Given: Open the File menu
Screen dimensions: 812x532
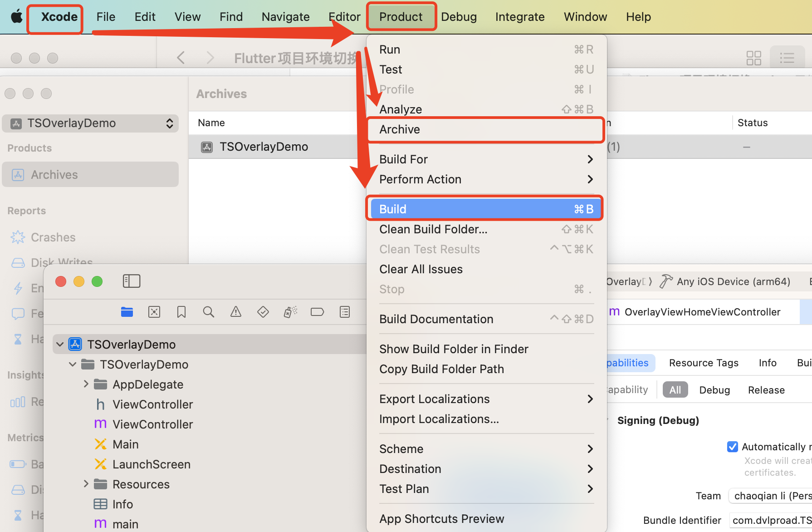Looking at the screenshot, I should (106, 17).
